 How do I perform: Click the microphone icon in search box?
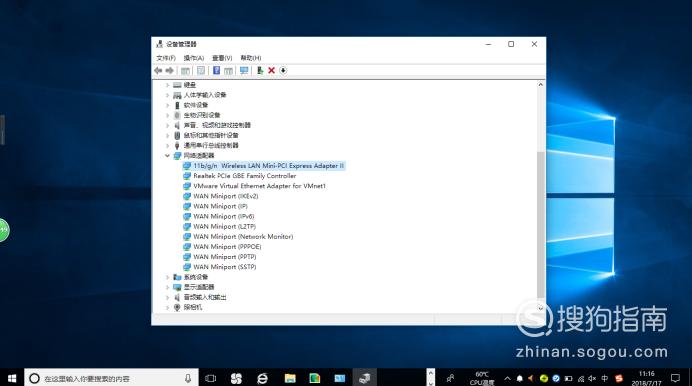[188, 379]
